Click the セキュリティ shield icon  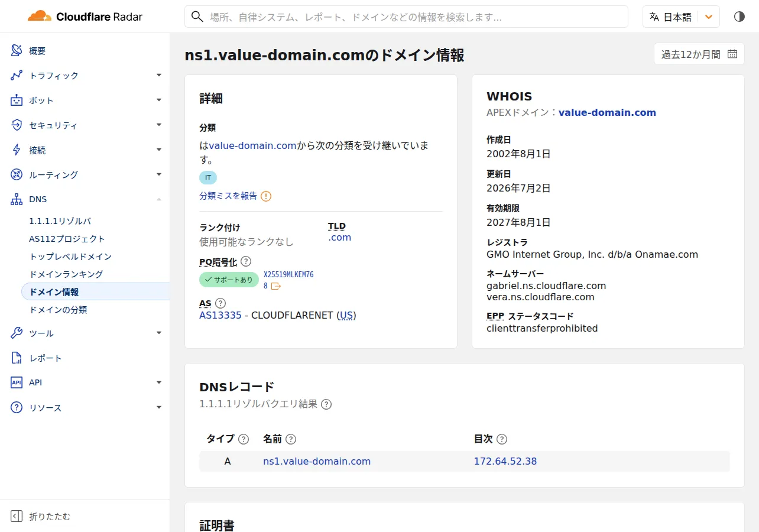click(x=17, y=125)
